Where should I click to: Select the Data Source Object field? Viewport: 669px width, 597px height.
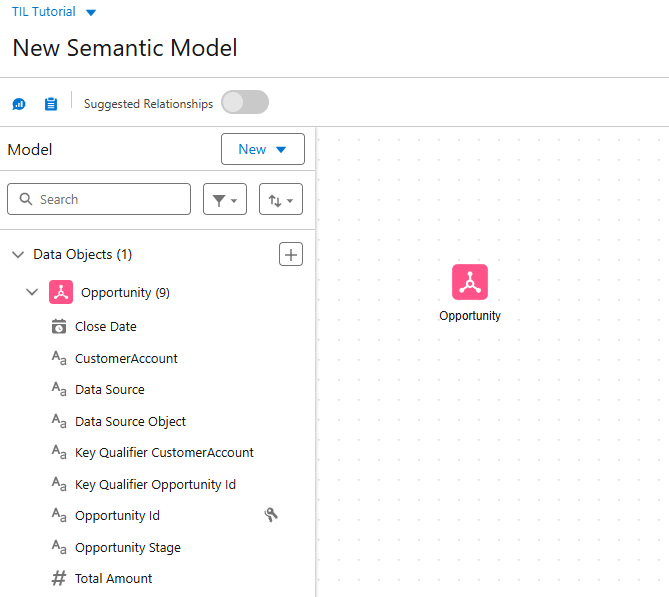(130, 422)
